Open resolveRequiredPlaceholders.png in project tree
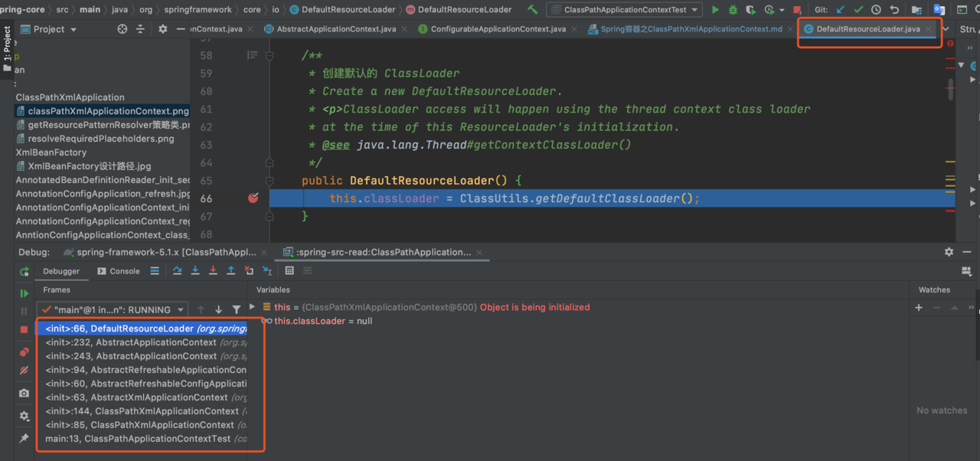Image resolution: width=980 pixels, height=461 pixels. (x=100, y=139)
